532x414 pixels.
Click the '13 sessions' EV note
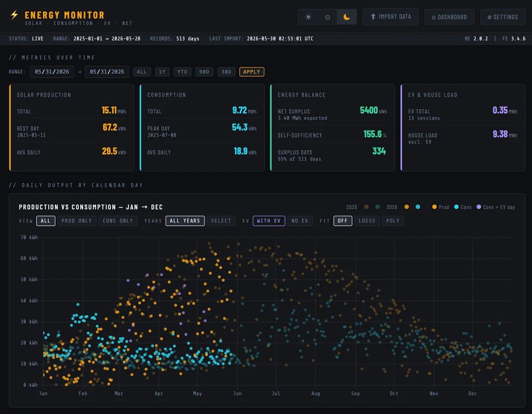click(x=424, y=118)
